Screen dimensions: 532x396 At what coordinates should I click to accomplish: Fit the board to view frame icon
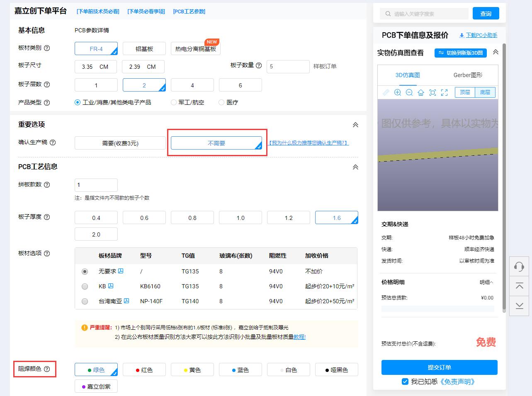[x=432, y=92]
